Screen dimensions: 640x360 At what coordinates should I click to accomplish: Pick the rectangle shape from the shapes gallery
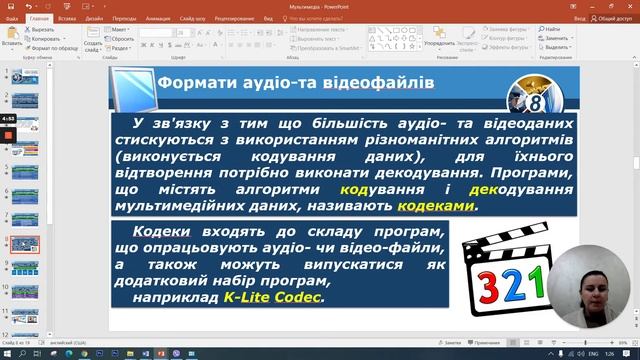(396, 30)
